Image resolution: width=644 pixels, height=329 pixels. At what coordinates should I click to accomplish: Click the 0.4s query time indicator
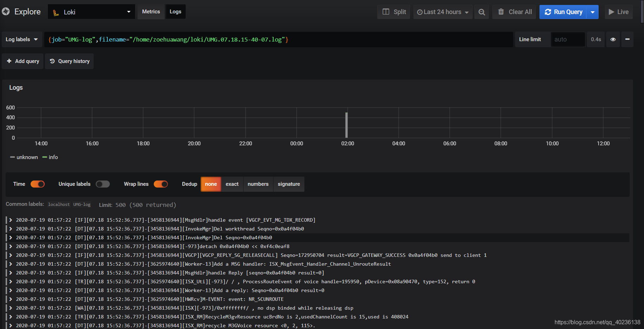596,39
